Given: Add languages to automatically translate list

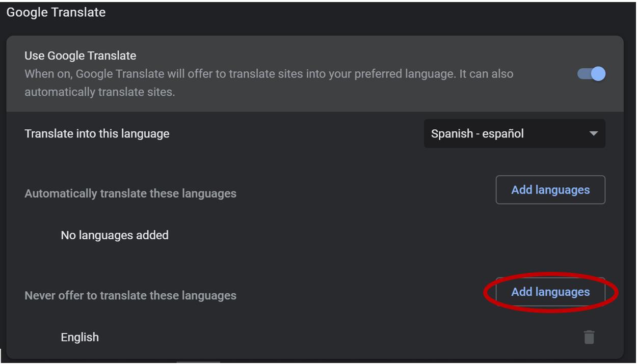Looking at the screenshot, I should (550, 190).
